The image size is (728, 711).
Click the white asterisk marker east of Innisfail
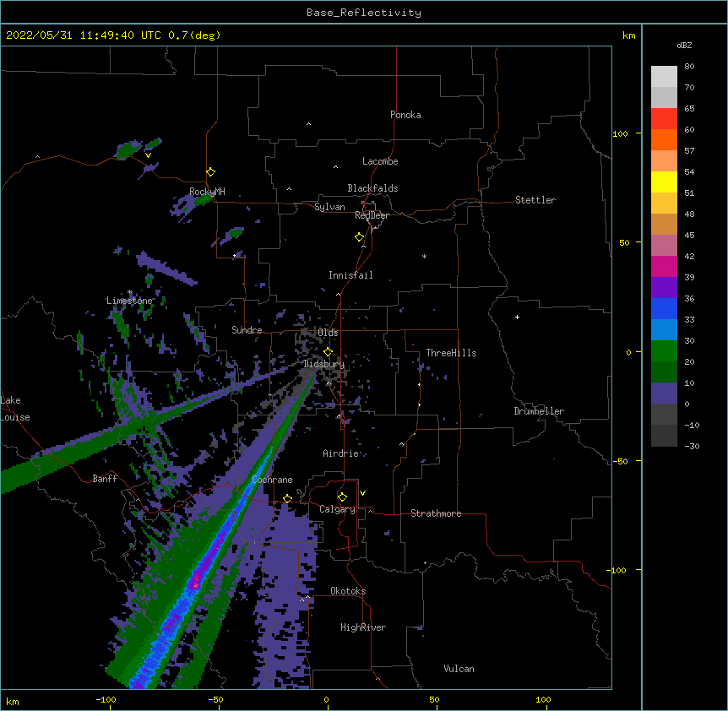(424, 256)
